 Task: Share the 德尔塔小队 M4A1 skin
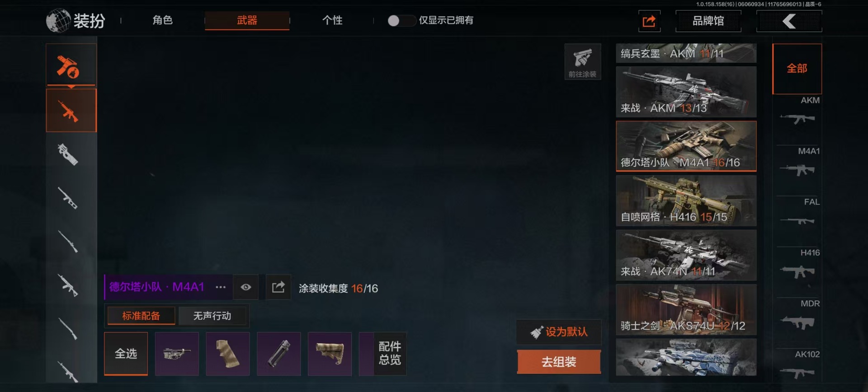(278, 287)
